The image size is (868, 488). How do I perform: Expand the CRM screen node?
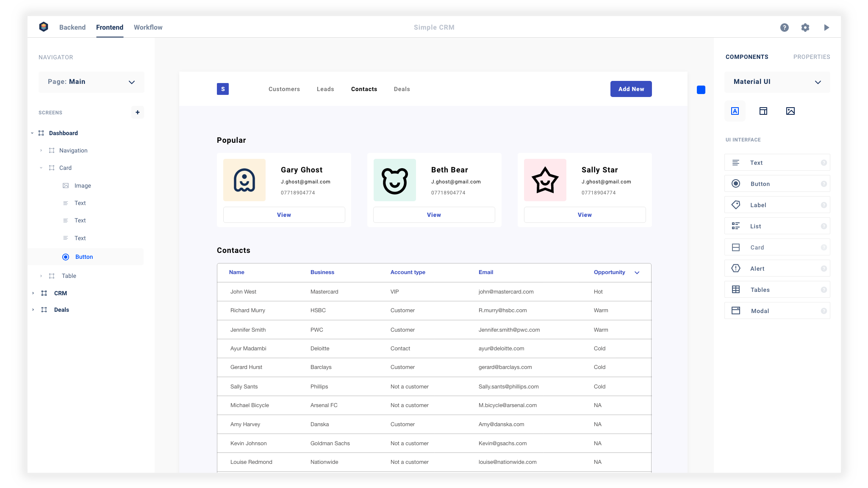33,293
